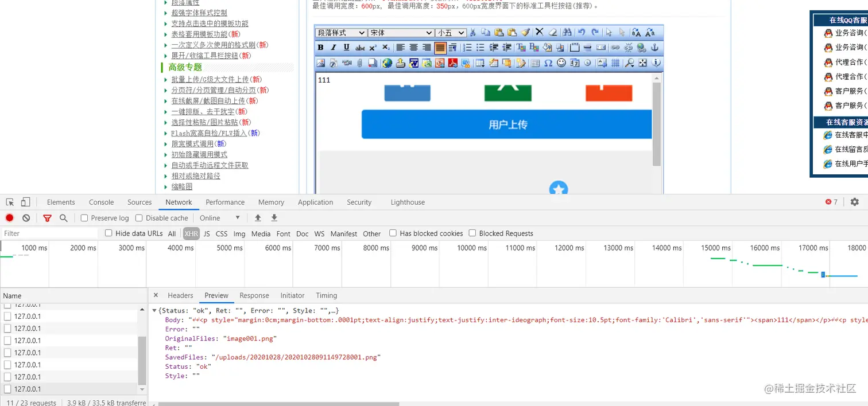Toggle the device toolbar icon in DevTools
The height and width of the screenshot is (406, 868).
pyautogui.click(x=25, y=202)
